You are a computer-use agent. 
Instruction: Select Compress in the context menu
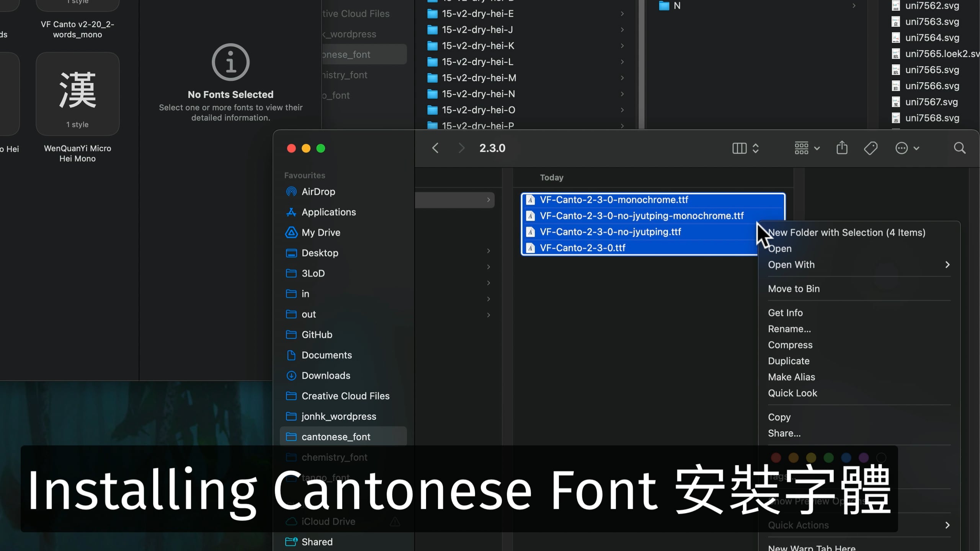[x=790, y=345]
